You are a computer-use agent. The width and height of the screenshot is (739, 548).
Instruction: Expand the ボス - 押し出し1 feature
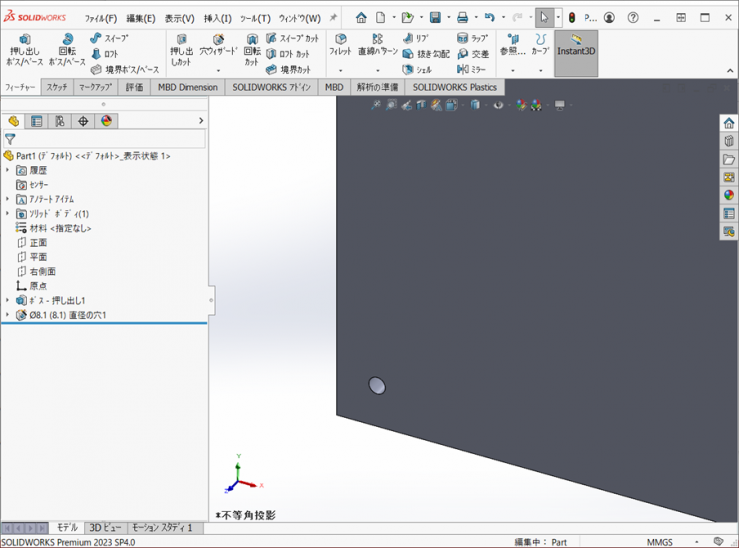pyautogui.click(x=7, y=300)
